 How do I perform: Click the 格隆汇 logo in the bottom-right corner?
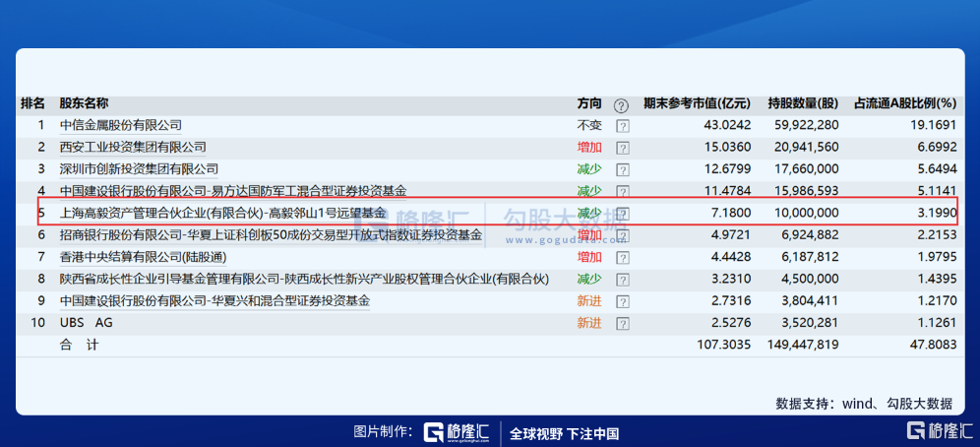point(940,430)
